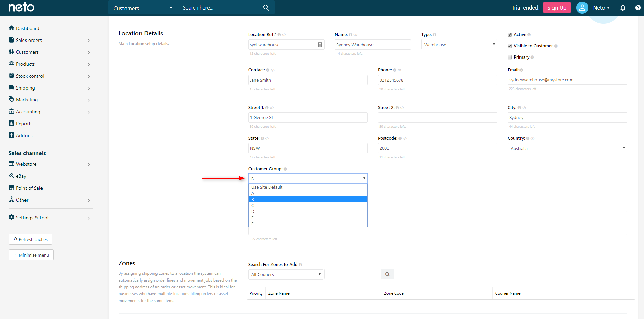Enable the Primary checkbox
Viewport: 644px width, 319px height.
coord(510,57)
